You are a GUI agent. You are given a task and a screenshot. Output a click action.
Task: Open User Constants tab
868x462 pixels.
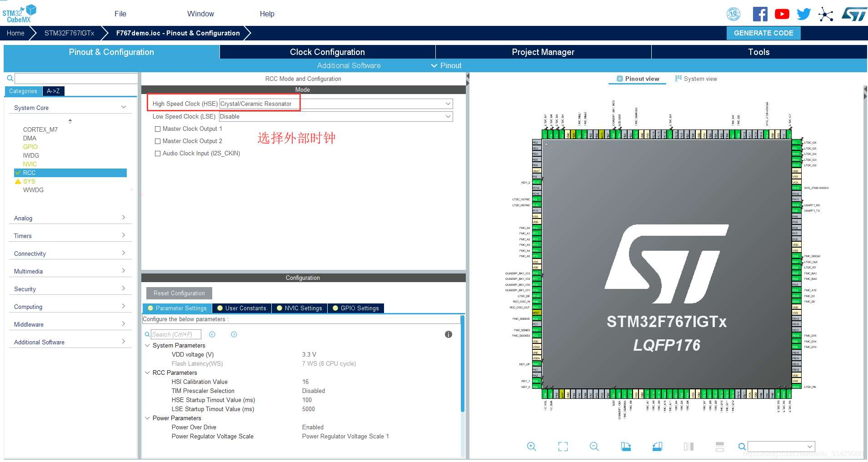pos(242,308)
